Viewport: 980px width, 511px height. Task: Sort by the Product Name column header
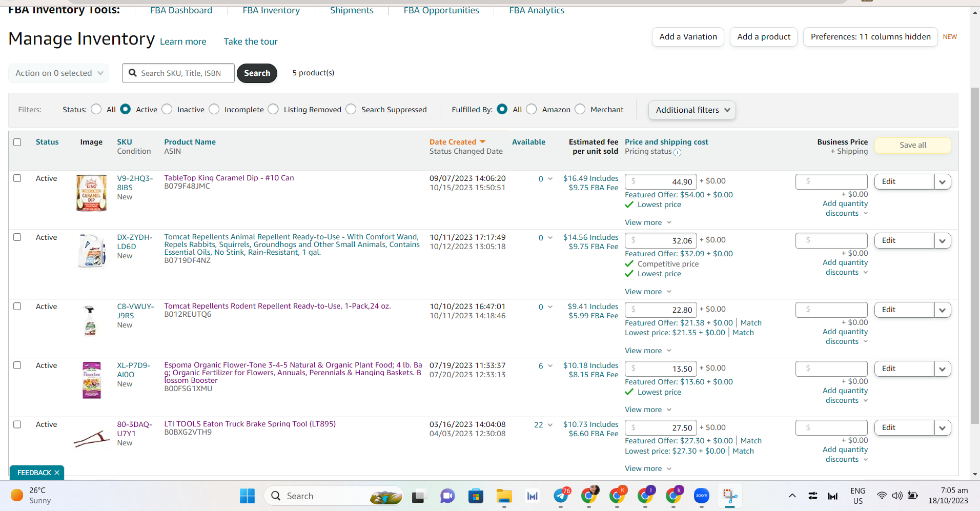click(x=190, y=142)
